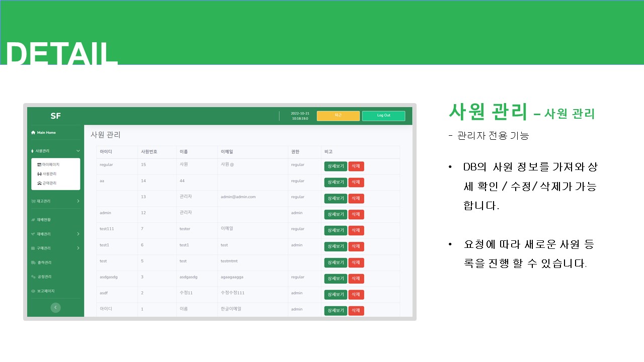
Task: View details for the admin@admin.com row
Action: pyautogui.click(x=336, y=199)
